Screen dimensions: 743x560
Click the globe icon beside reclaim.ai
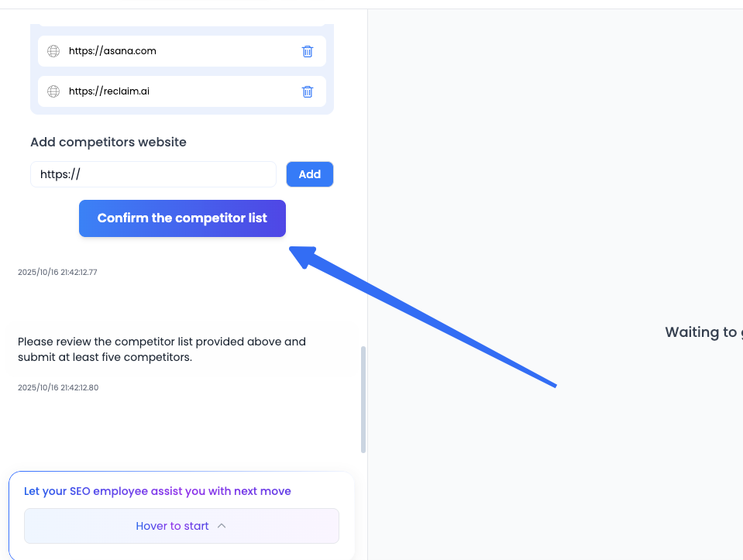tap(53, 91)
